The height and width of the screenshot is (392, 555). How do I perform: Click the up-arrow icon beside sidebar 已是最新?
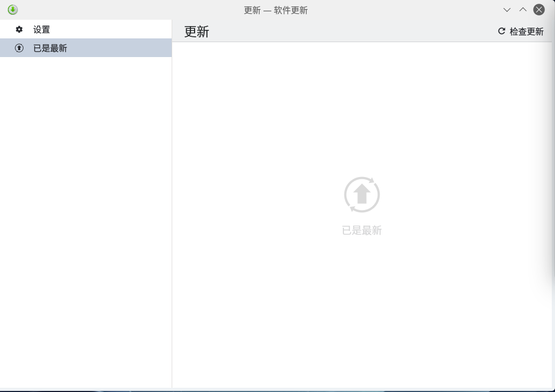click(x=19, y=48)
